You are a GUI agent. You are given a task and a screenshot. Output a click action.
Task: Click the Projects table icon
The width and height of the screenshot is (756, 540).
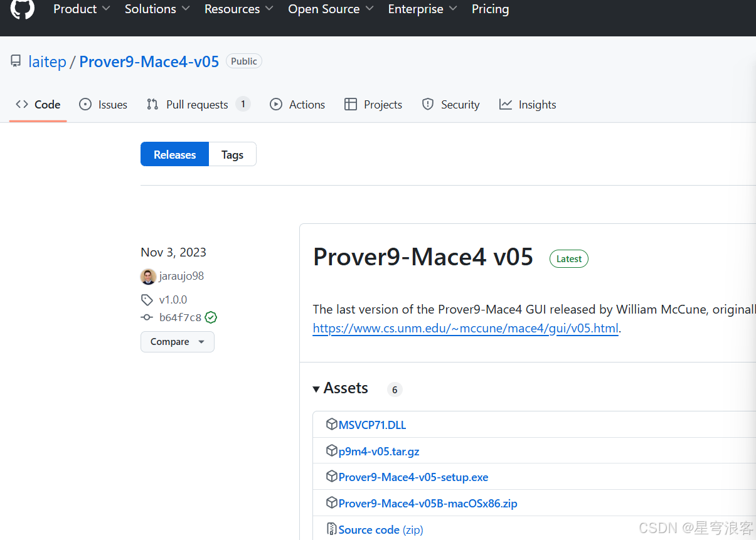351,105
